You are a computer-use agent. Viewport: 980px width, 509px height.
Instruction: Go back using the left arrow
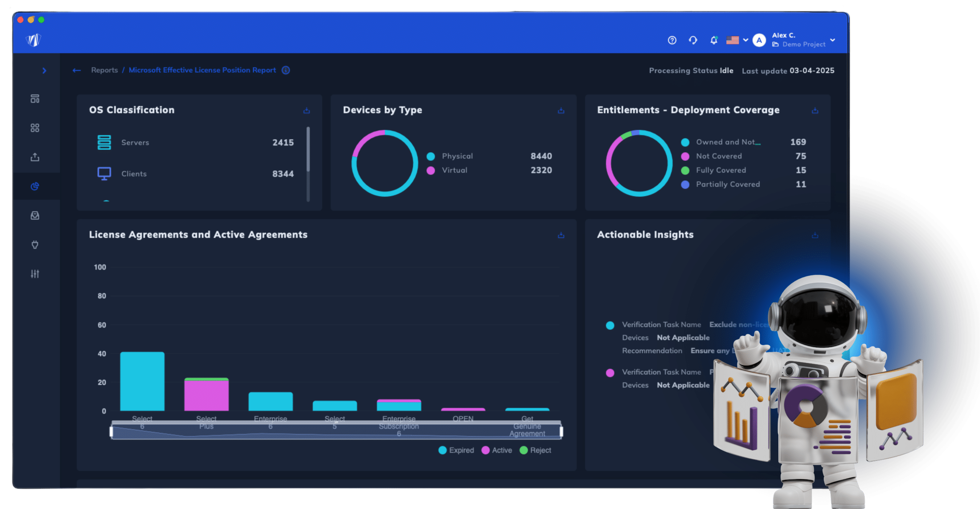77,70
